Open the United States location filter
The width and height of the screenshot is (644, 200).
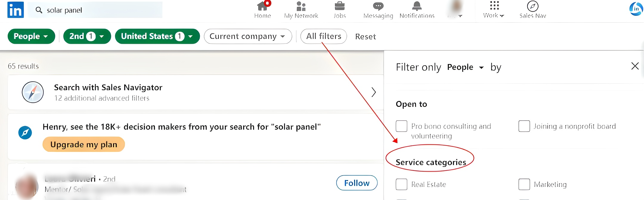(157, 36)
